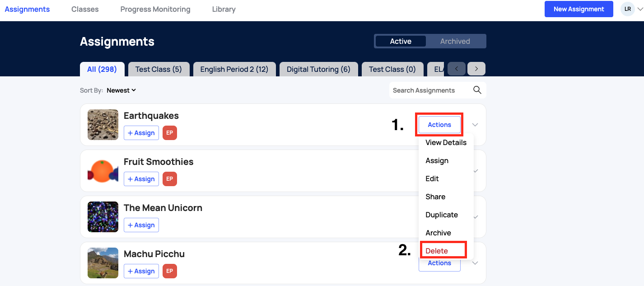Switch to Archived assignments view

(x=455, y=41)
